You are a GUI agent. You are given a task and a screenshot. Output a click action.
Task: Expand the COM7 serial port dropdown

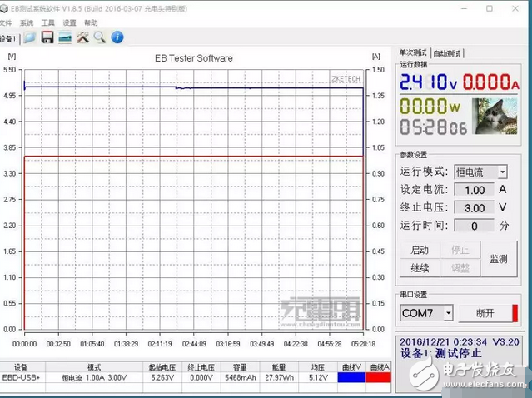448,313
